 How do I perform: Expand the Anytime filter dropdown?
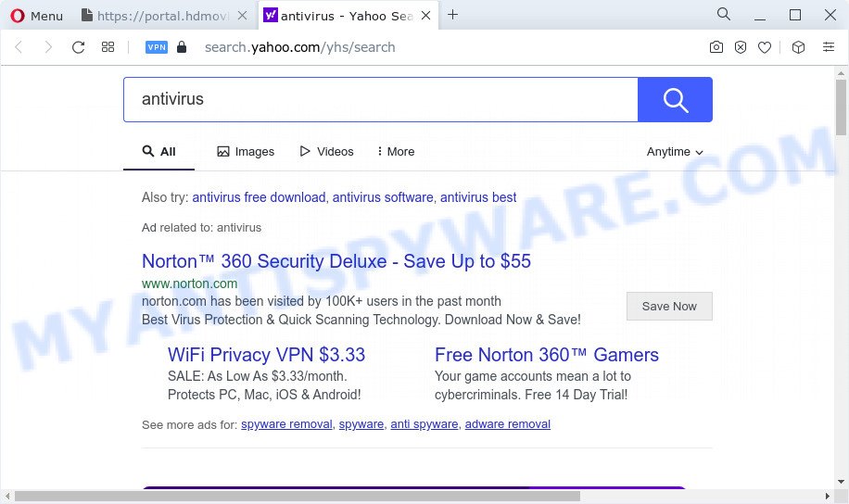pos(675,152)
